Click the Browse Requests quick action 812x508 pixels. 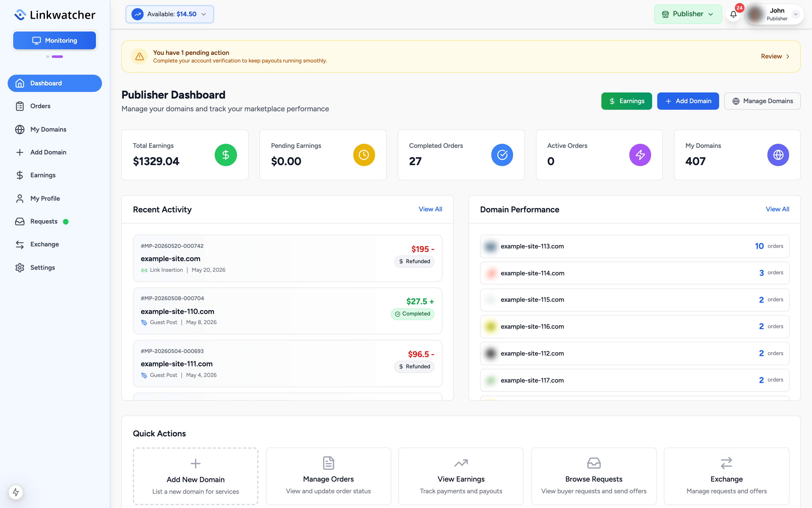[x=594, y=476]
